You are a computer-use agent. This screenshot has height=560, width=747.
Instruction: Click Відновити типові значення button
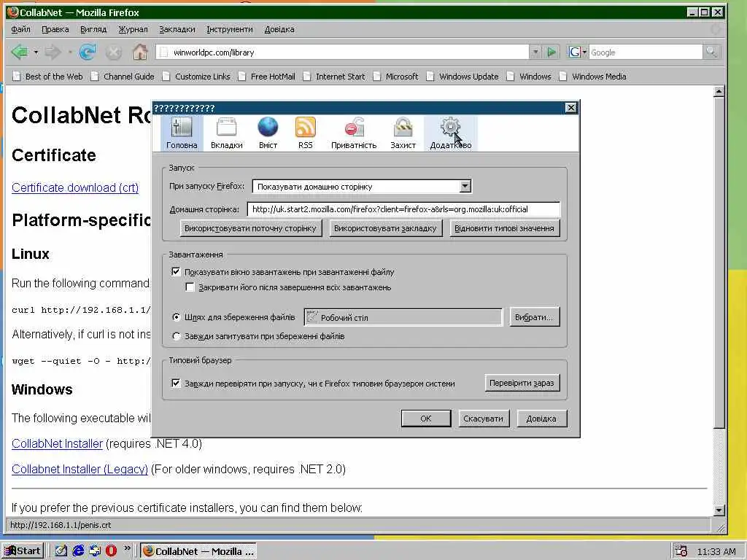(504, 228)
